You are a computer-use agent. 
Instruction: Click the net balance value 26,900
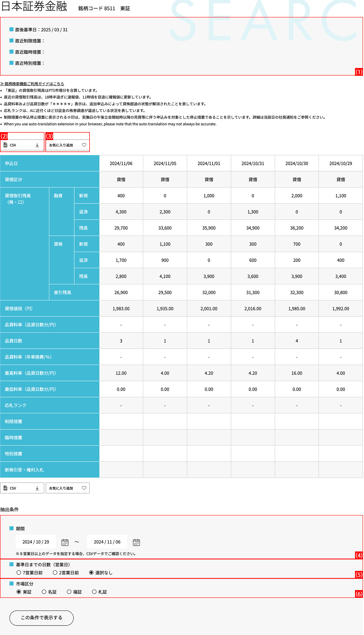121,292
